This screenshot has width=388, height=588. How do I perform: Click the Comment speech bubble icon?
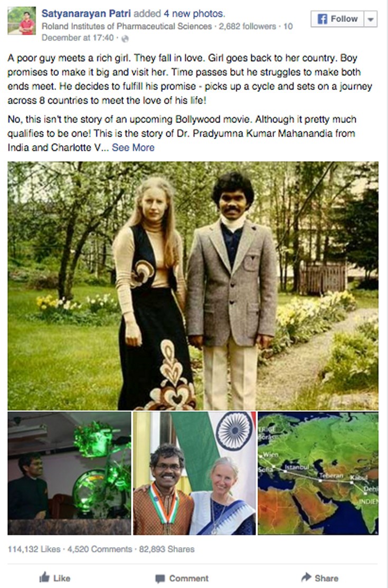(160, 578)
